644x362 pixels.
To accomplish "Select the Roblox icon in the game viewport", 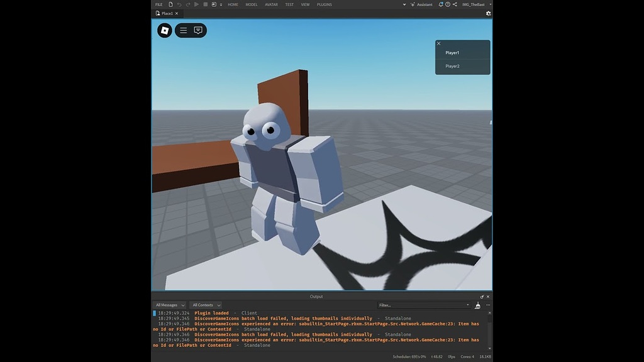I will pyautogui.click(x=164, y=30).
